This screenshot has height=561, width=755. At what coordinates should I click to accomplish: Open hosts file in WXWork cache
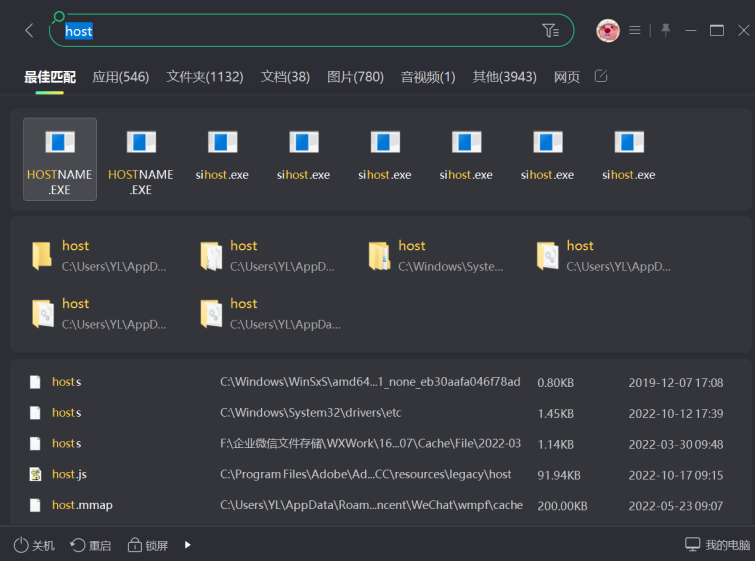point(380,444)
